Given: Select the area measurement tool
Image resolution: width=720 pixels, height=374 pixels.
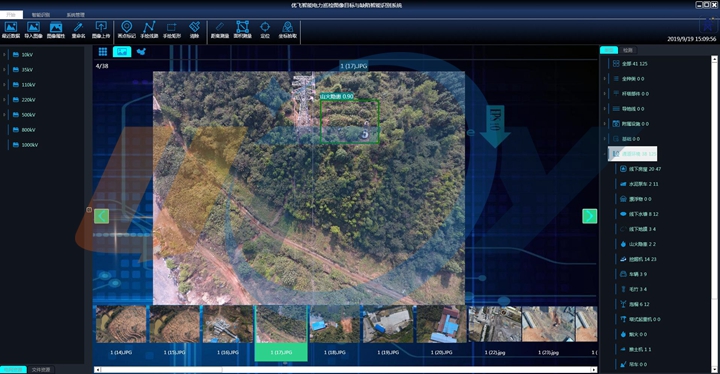Looking at the screenshot, I should 242,29.
